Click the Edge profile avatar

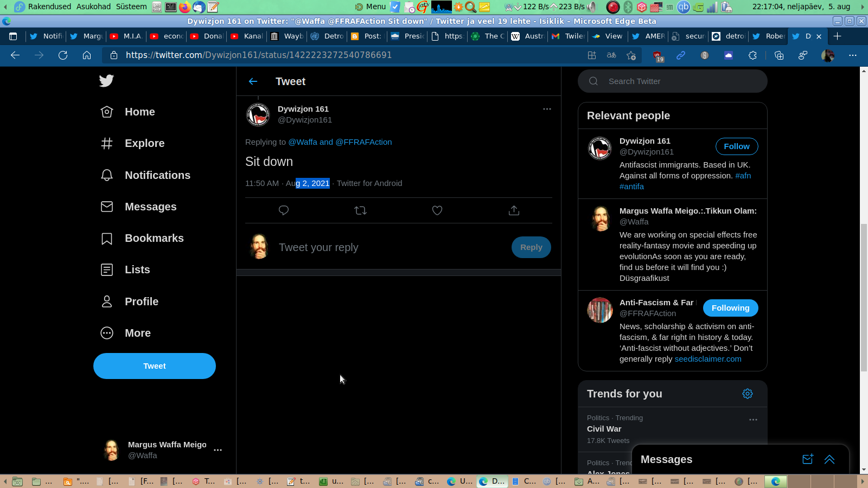pos(828,55)
